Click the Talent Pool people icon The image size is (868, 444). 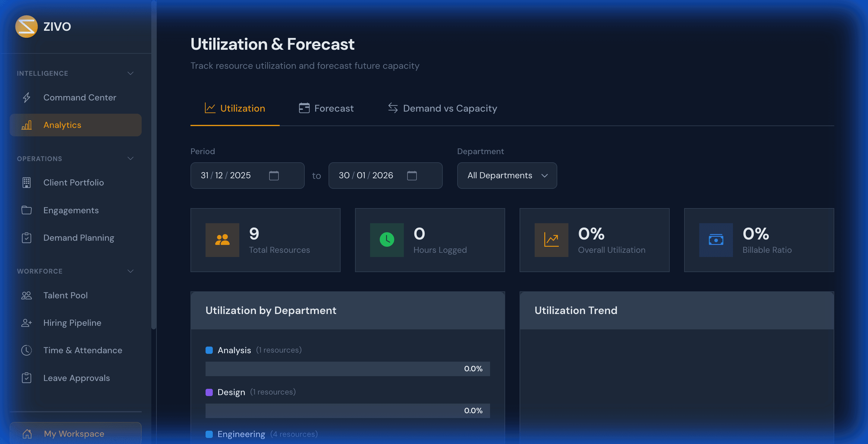tap(27, 295)
